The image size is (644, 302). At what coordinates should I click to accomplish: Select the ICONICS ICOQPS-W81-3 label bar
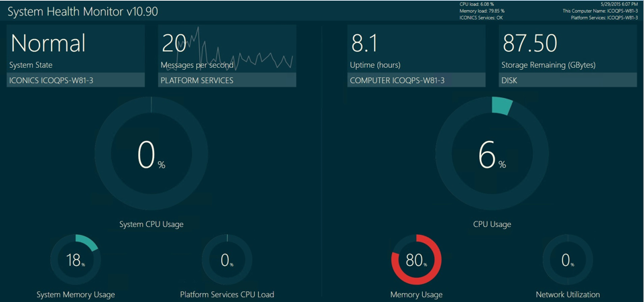(76, 80)
